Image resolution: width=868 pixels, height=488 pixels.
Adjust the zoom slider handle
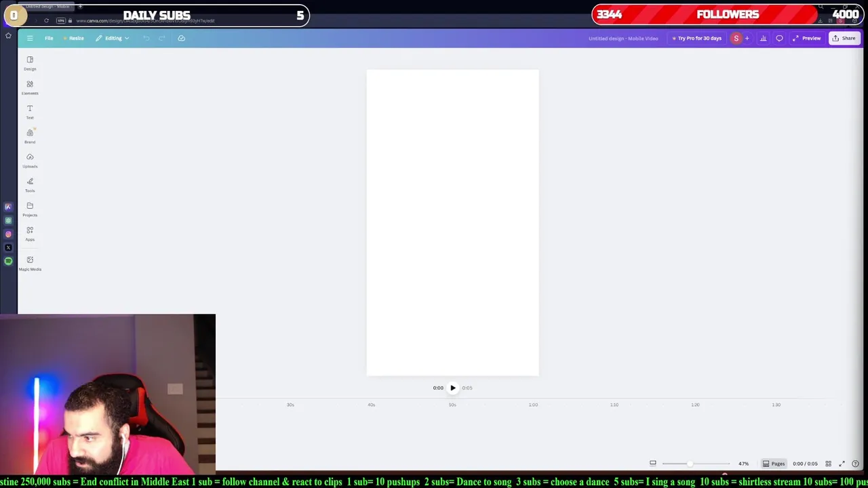[x=689, y=464]
